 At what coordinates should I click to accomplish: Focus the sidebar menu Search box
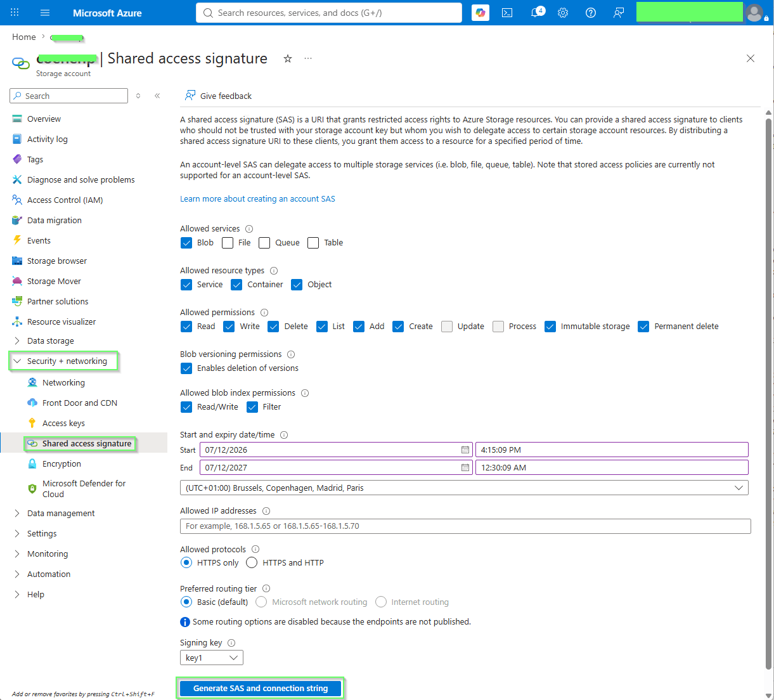68,96
